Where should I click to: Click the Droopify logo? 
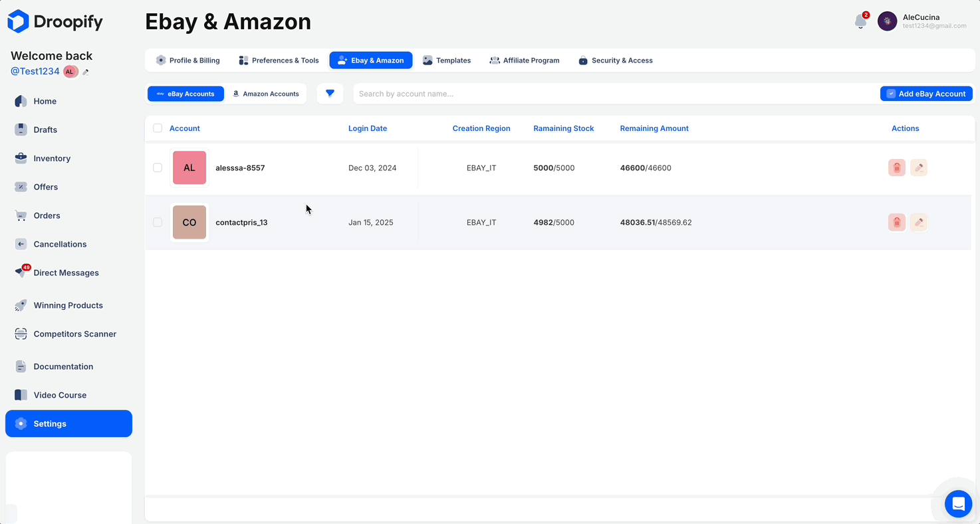pyautogui.click(x=55, y=21)
